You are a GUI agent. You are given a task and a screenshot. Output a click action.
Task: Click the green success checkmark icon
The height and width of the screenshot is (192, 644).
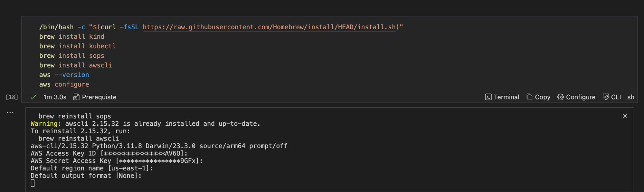tap(33, 97)
